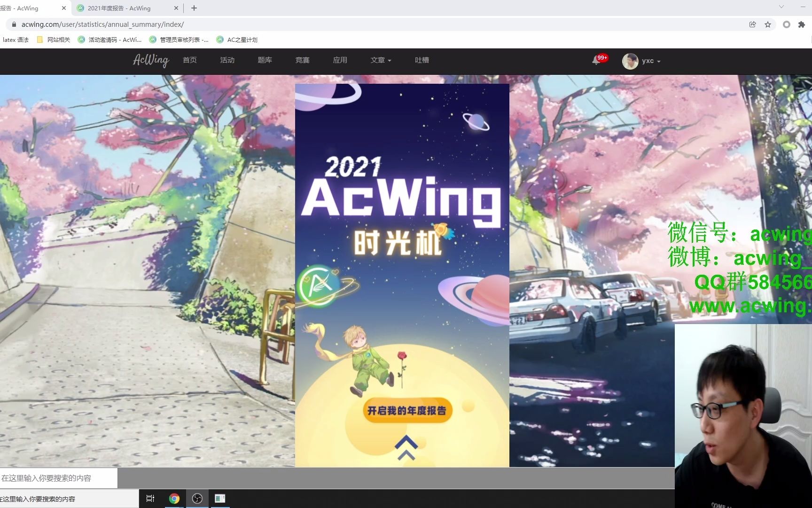Open a new browser tab

[194, 8]
